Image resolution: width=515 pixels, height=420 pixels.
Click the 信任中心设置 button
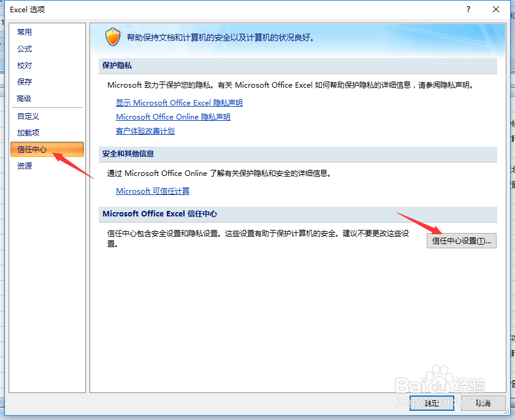[x=462, y=241]
